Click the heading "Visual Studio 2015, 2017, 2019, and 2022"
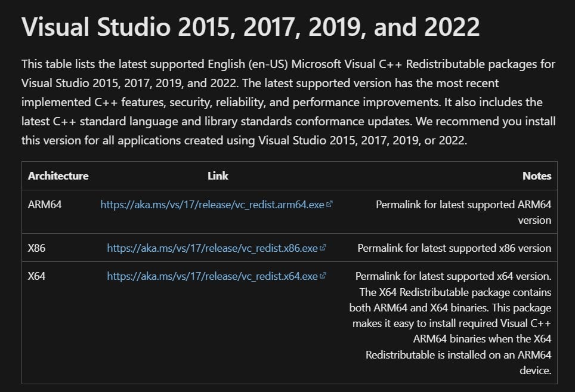Image resolution: width=575 pixels, height=392 pixels. 251,27
